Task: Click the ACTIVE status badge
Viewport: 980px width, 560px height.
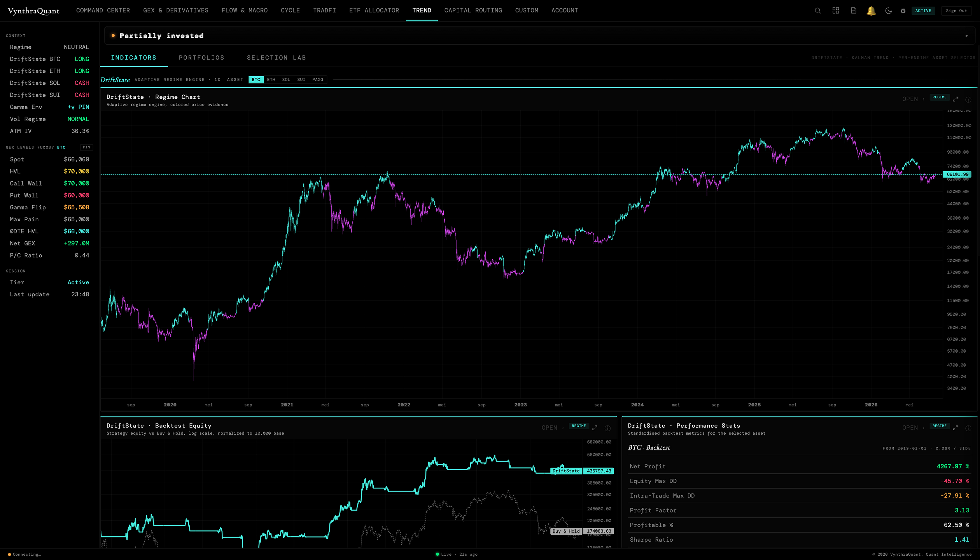Action: point(923,11)
